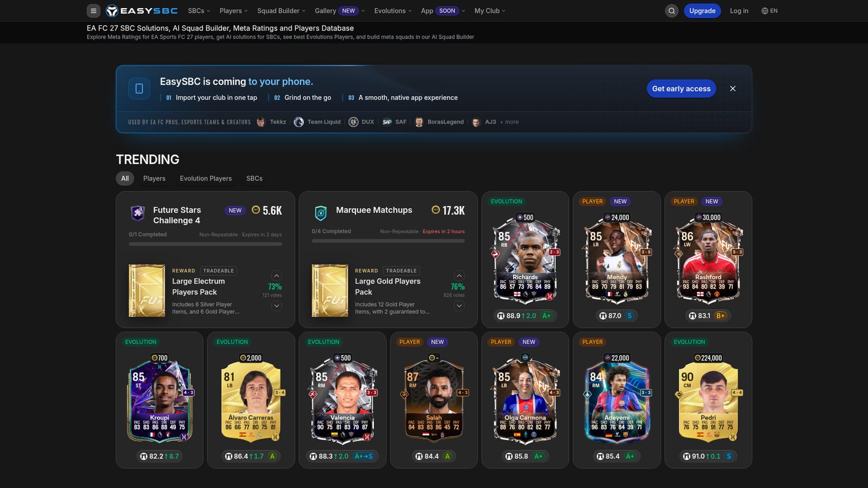Select the Evolution Players trending filter
868x488 pixels.
[x=206, y=178]
